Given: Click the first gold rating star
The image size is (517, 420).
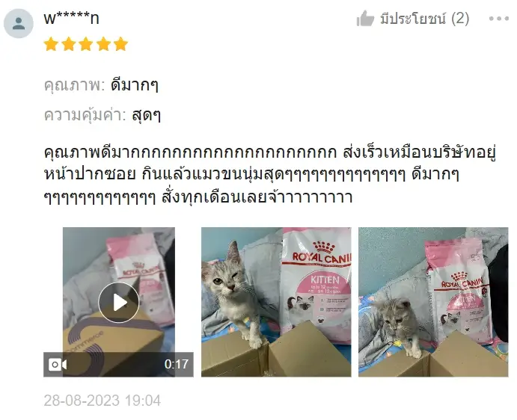Looking at the screenshot, I should pyautogui.click(x=51, y=44).
